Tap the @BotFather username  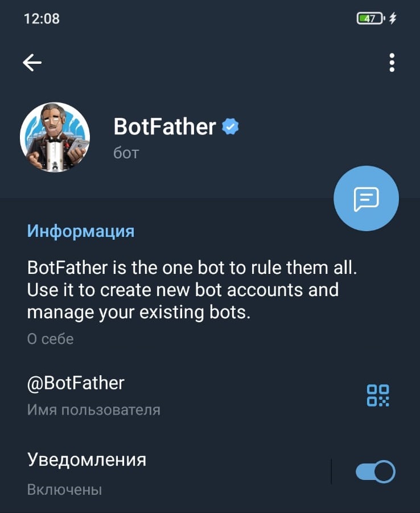point(76,383)
